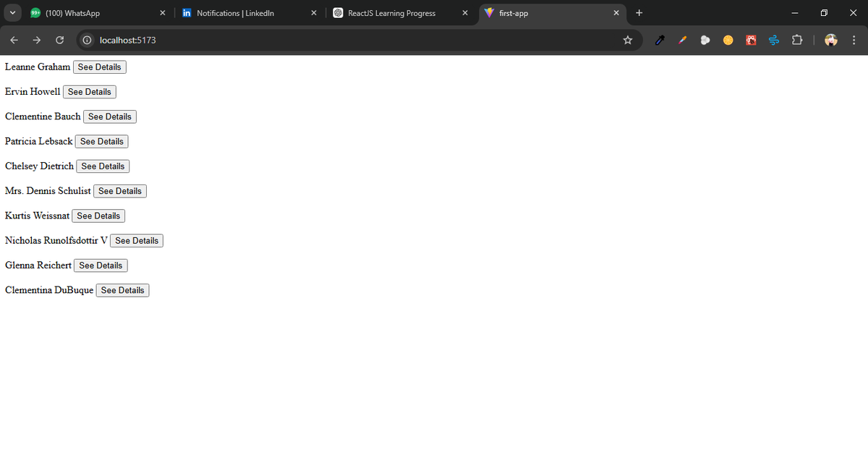
Task: Expand the tab search dropdown arrow
Action: (x=13, y=13)
